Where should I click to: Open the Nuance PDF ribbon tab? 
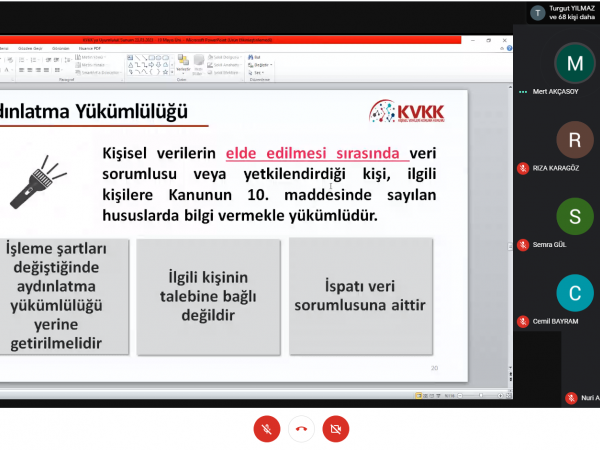90,49
